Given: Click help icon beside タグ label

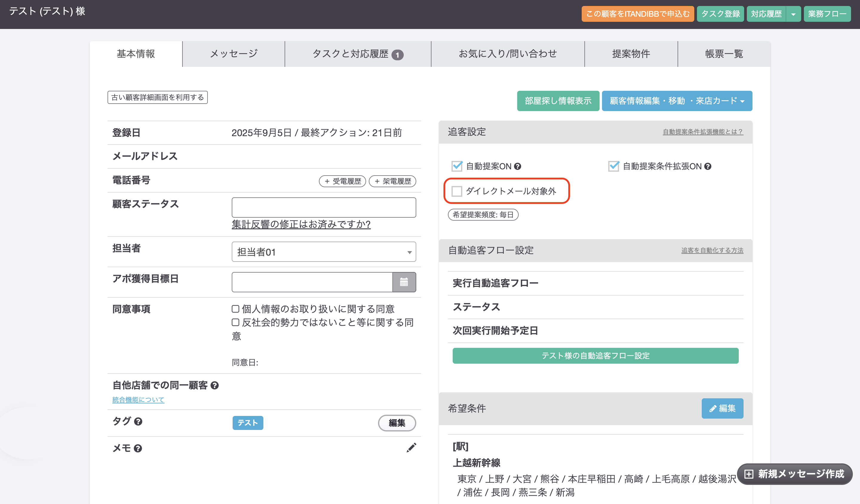Looking at the screenshot, I should coord(138,422).
